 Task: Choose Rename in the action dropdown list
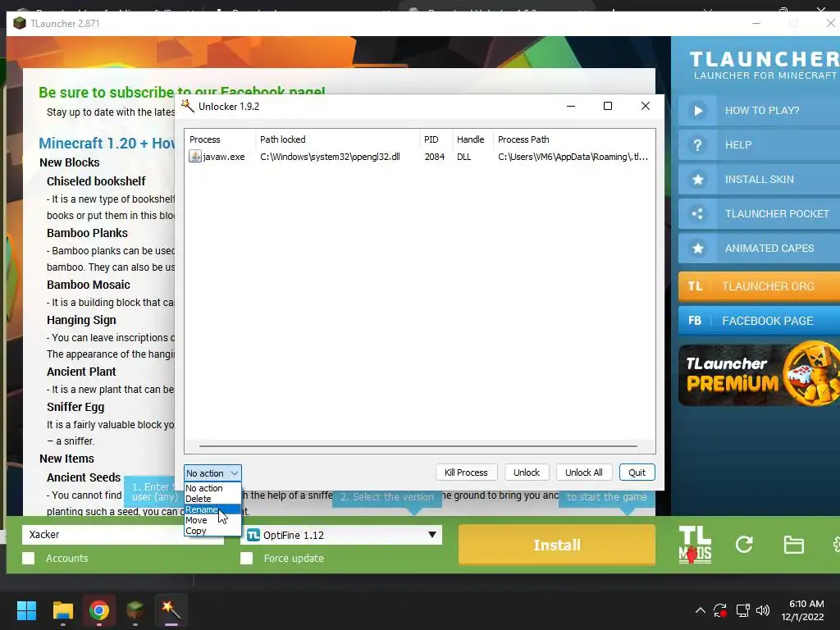(x=212, y=509)
